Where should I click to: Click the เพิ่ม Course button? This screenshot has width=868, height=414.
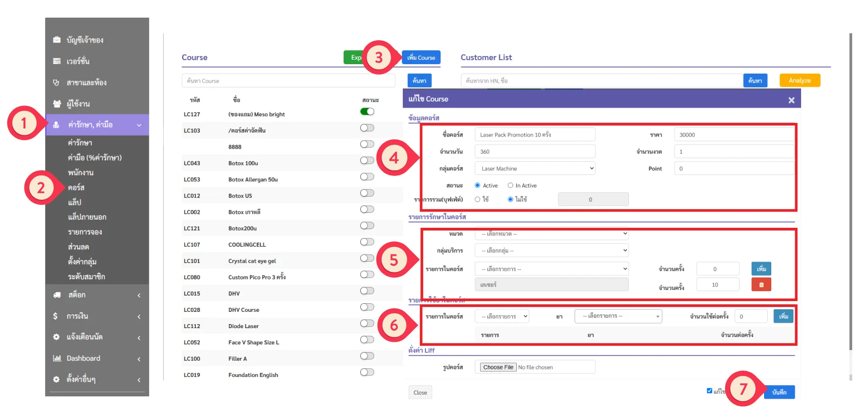(421, 57)
